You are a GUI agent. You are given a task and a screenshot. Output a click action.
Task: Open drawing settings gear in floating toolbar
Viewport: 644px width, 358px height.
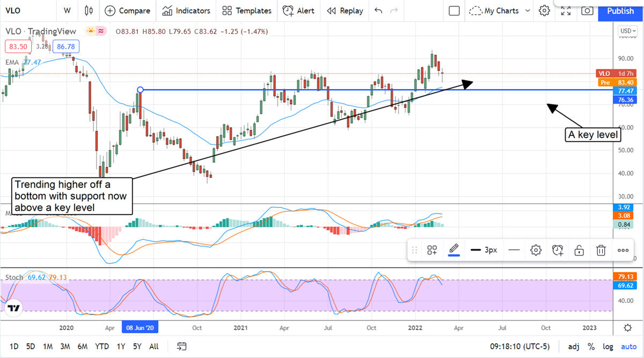click(535, 250)
